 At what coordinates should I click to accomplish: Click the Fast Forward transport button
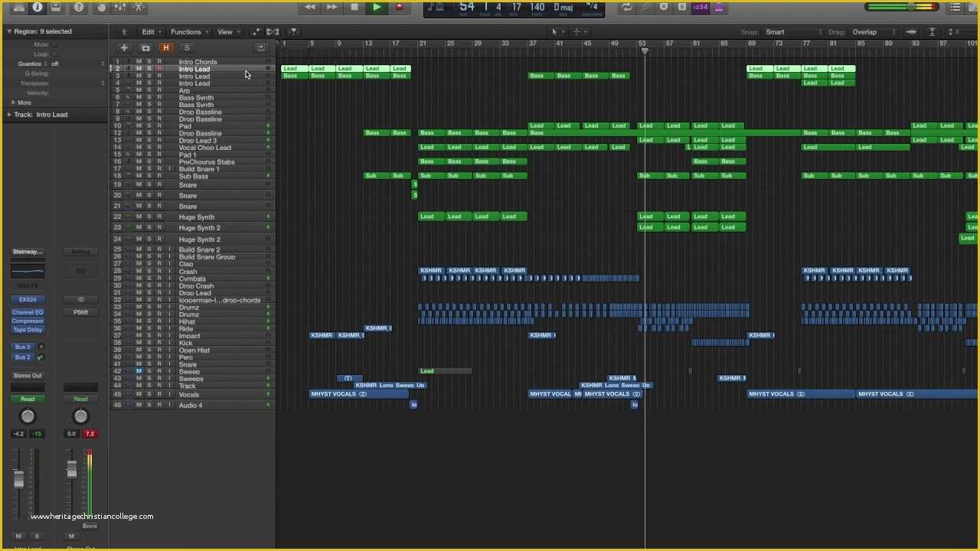332,7
